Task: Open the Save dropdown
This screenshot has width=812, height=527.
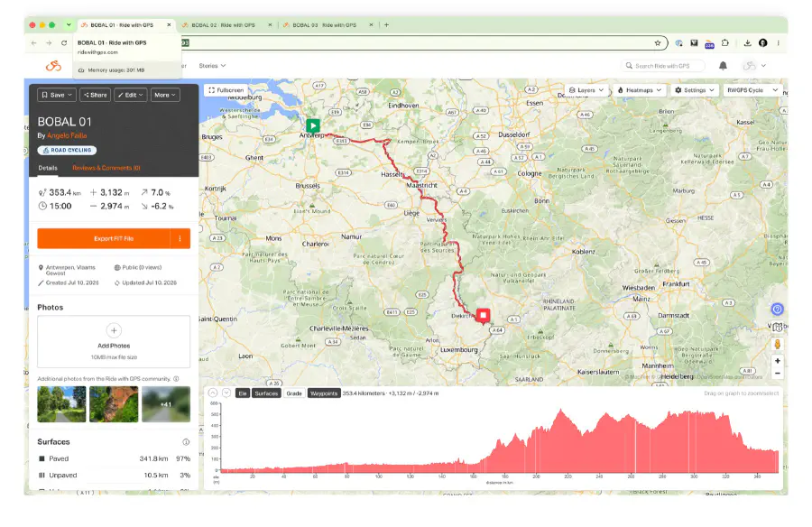Action: [x=57, y=95]
